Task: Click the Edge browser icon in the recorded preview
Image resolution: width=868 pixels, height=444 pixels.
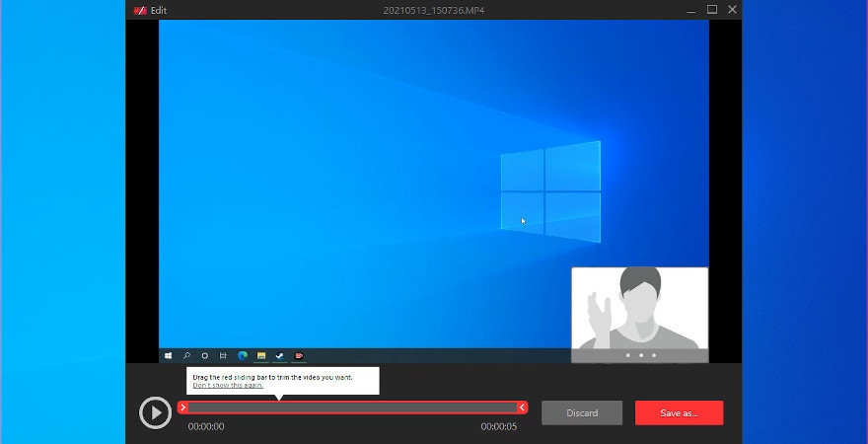Action: point(242,356)
